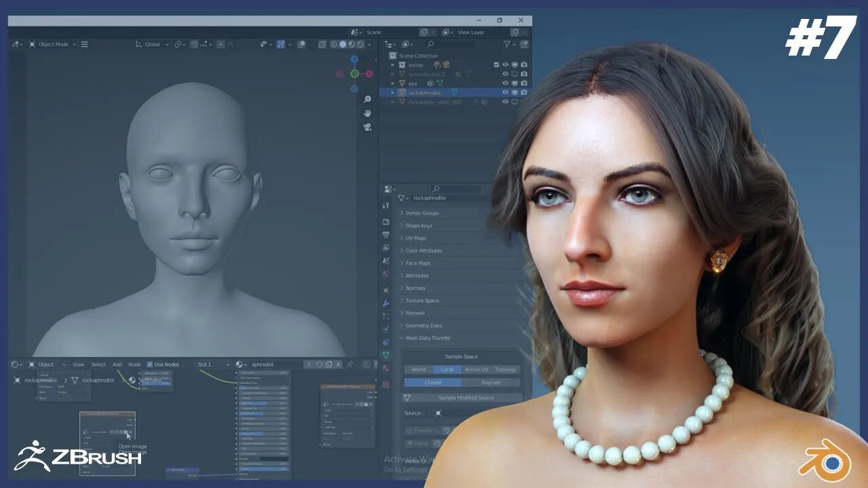
Task: Disable eye object in viewport via monitor icon
Action: pos(515,83)
